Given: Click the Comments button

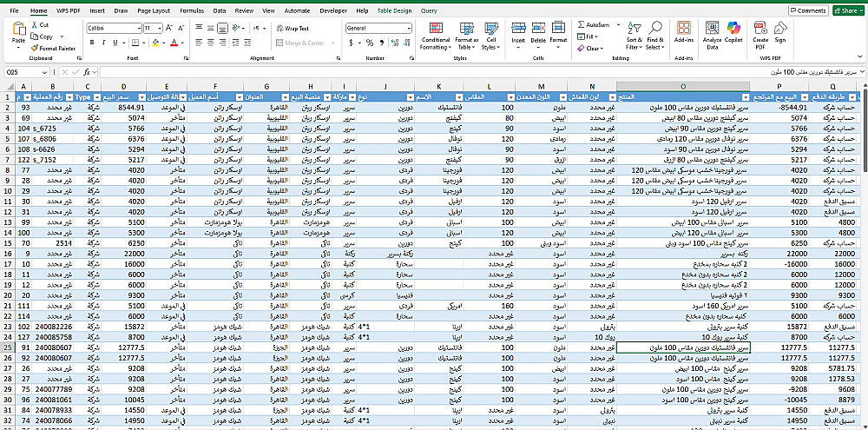Looking at the screenshot, I should click(x=807, y=10).
